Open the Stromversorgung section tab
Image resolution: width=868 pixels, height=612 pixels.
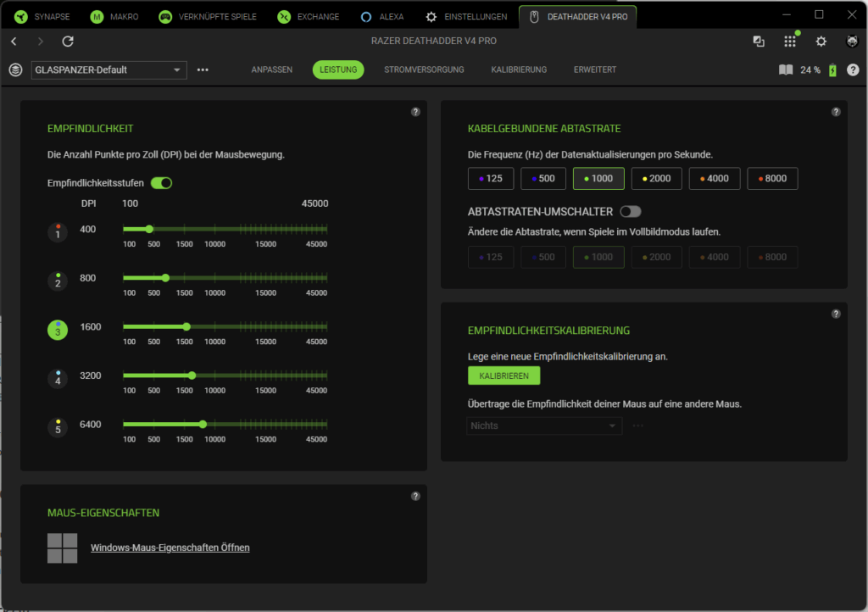424,70
